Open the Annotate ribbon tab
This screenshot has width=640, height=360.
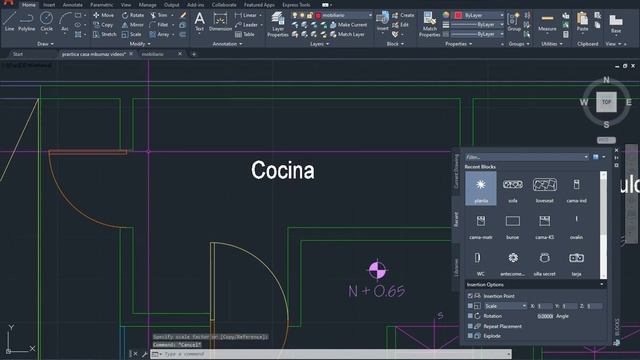pyautogui.click(x=73, y=5)
